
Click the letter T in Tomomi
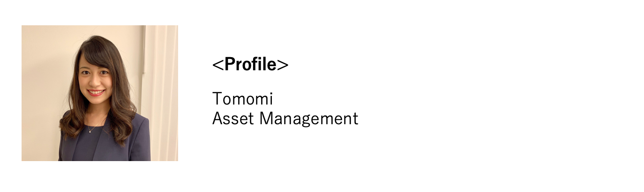click(x=217, y=99)
